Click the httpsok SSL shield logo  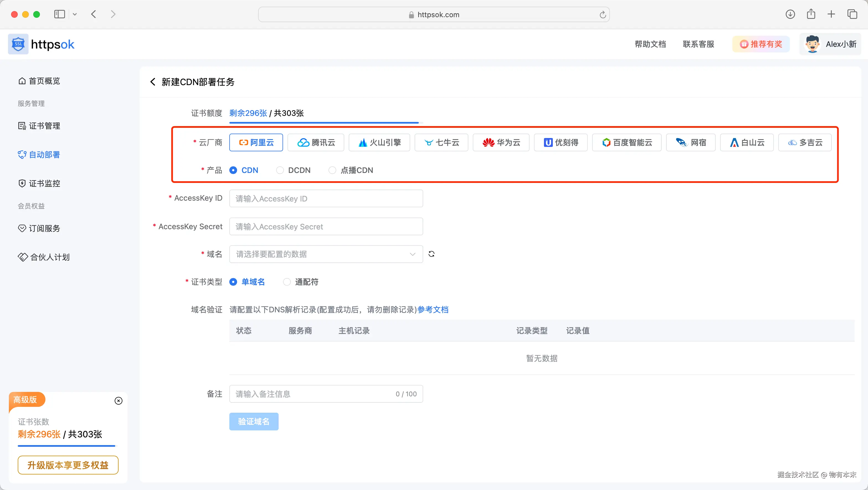click(18, 44)
